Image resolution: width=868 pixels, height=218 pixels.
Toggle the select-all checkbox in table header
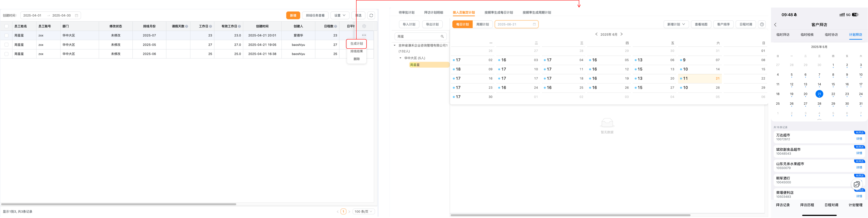[6, 26]
